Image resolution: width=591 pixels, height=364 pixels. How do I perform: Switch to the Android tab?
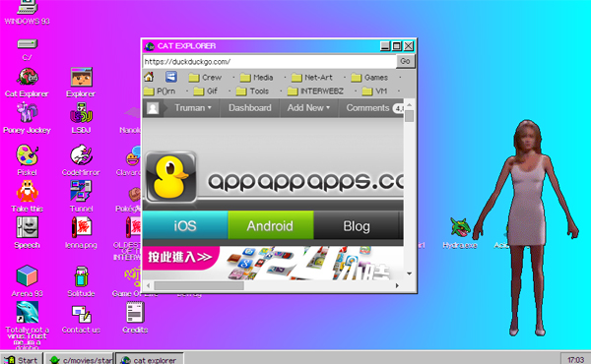(271, 225)
